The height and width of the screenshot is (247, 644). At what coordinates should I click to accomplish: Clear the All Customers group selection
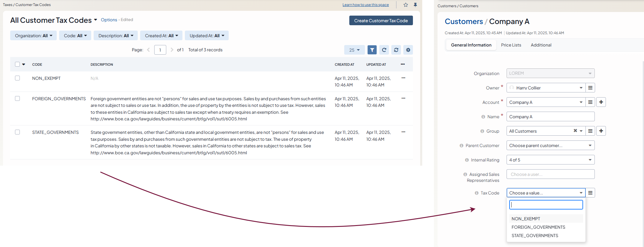tap(575, 131)
